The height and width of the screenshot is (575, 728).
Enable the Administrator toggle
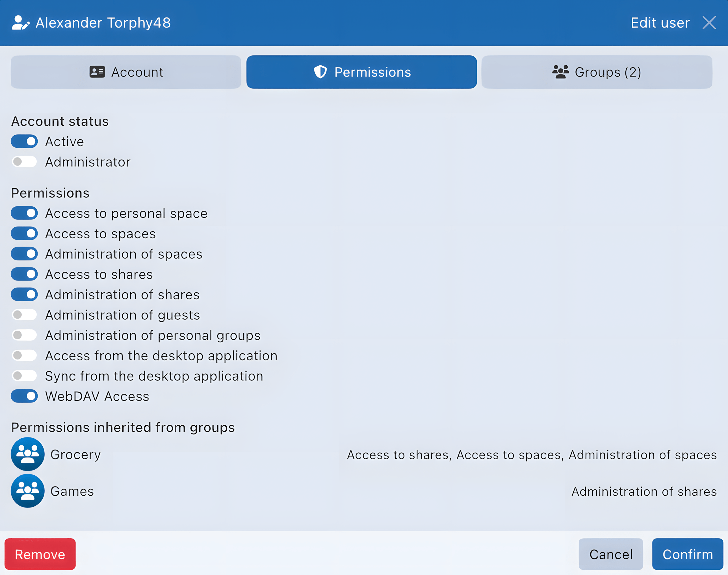pos(24,162)
